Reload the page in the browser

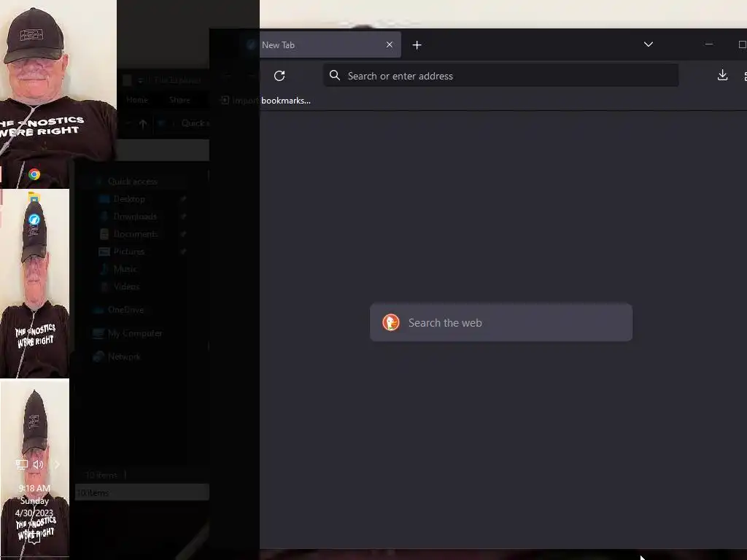tap(279, 76)
